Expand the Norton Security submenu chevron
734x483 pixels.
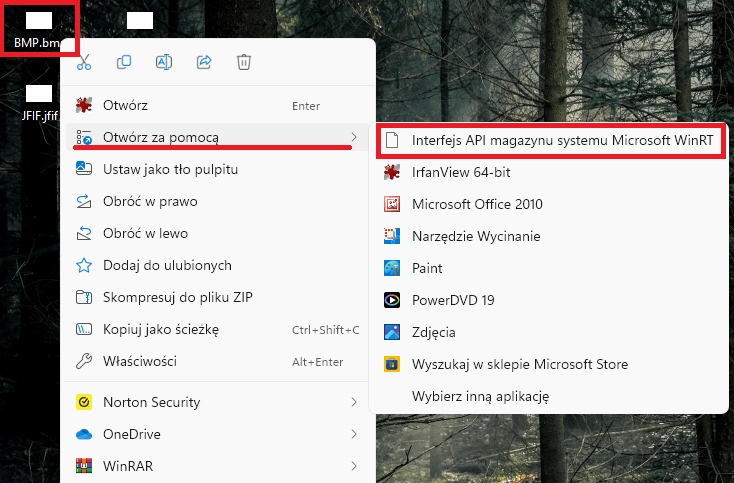coord(354,402)
